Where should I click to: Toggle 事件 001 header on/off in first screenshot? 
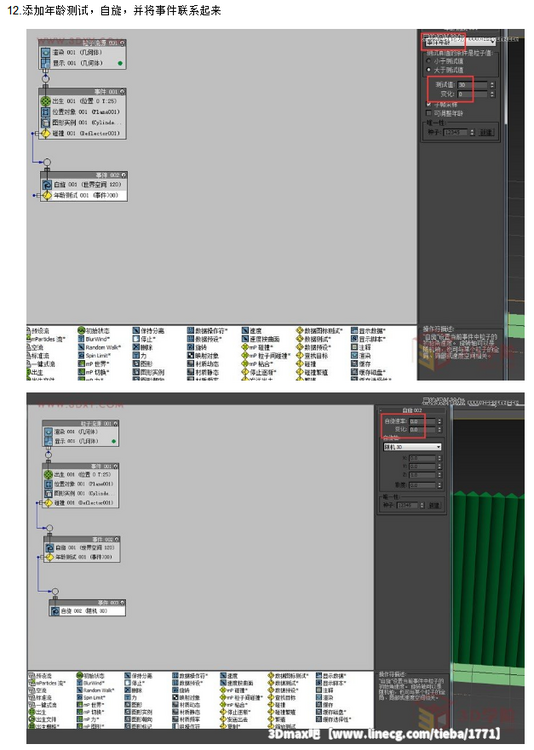(x=122, y=91)
